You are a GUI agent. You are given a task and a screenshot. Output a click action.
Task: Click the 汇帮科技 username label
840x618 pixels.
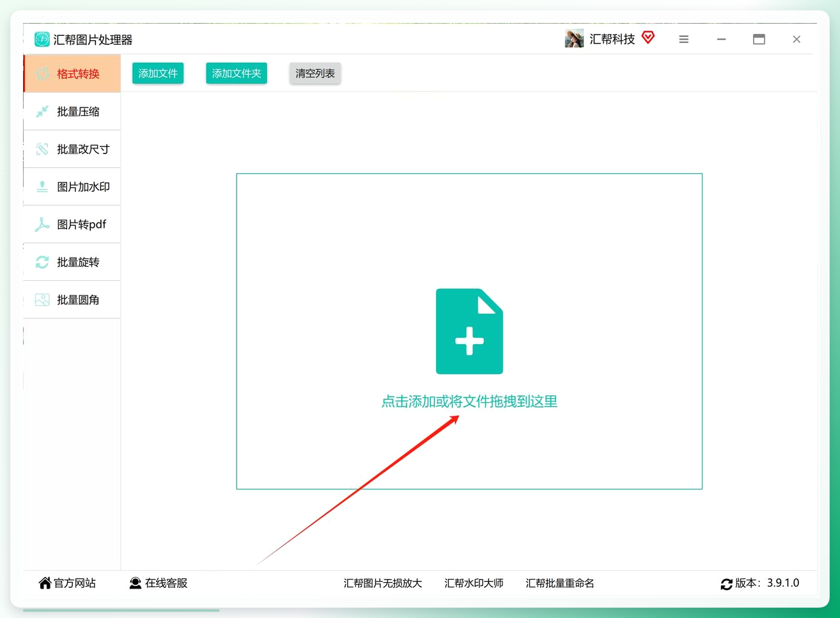point(612,39)
